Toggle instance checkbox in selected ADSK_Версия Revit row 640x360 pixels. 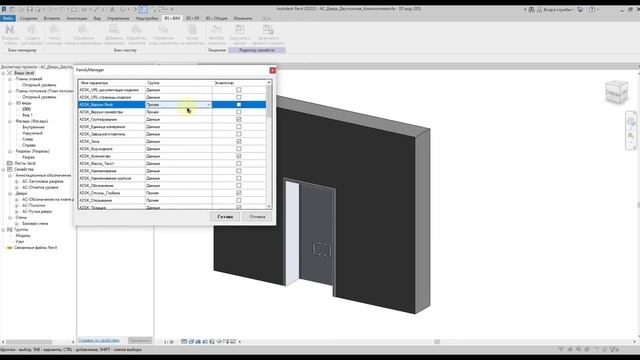(x=239, y=104)
